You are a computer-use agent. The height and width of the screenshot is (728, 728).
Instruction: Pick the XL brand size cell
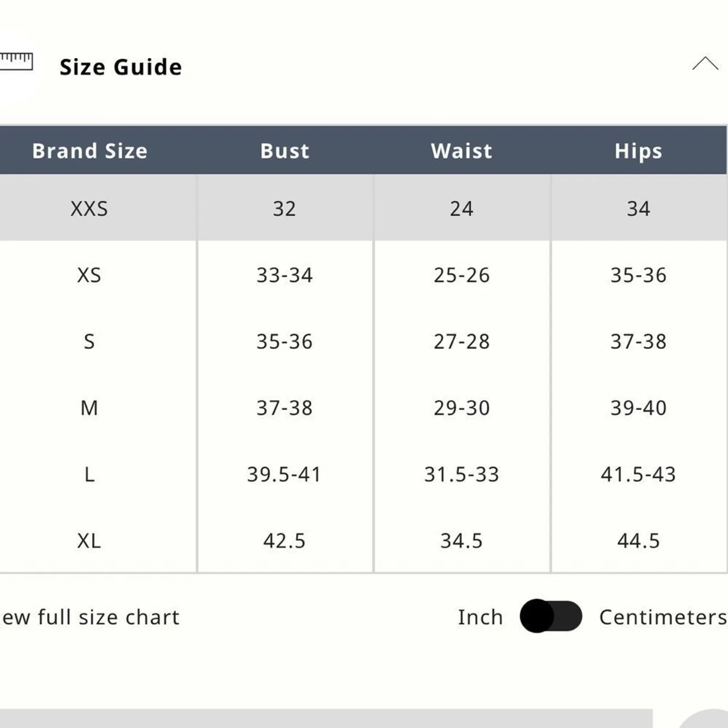pyautogui.click(x=89, y=541)
